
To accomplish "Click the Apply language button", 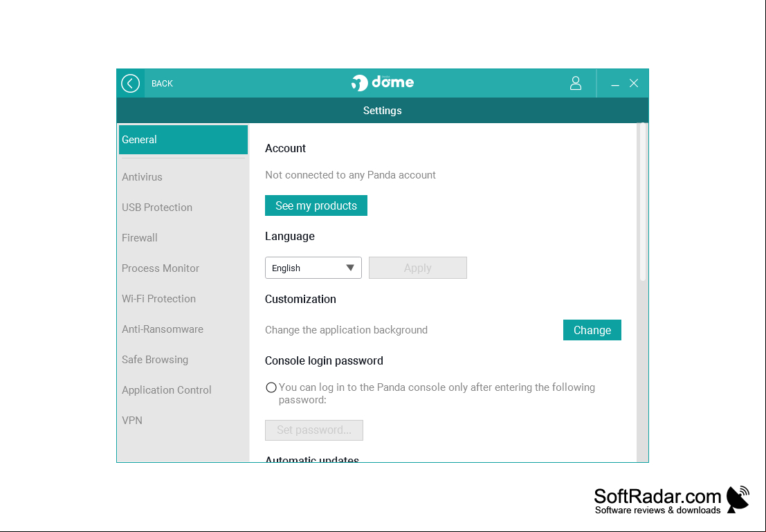I will tap(418, 268).
